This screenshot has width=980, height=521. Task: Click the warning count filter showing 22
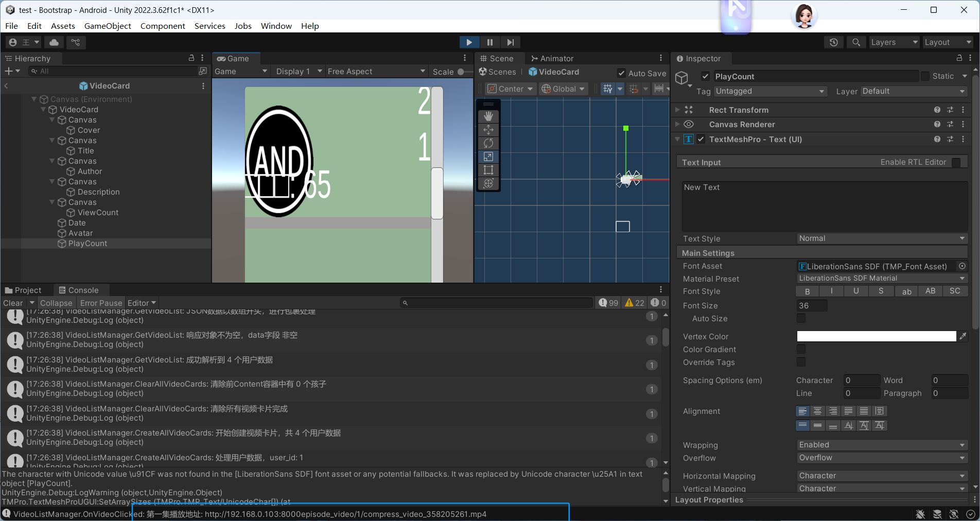(635, 303)
